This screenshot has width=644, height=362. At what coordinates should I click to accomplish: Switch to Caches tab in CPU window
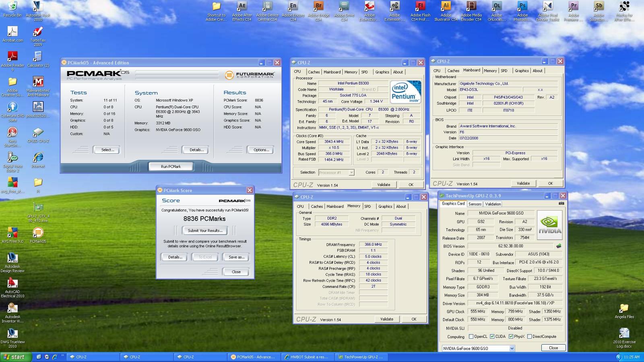(x=314, y=72)
